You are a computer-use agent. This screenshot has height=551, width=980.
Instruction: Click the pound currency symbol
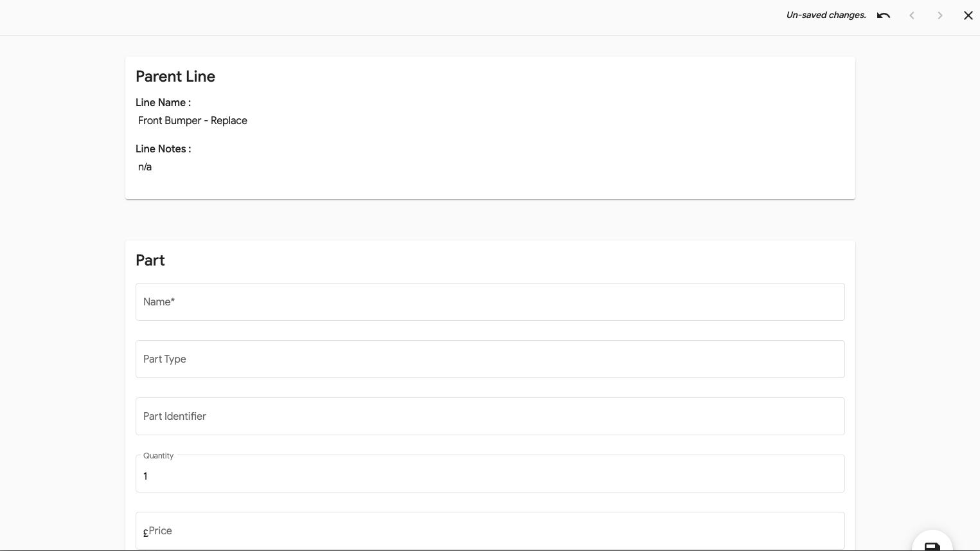pos(146,532)
